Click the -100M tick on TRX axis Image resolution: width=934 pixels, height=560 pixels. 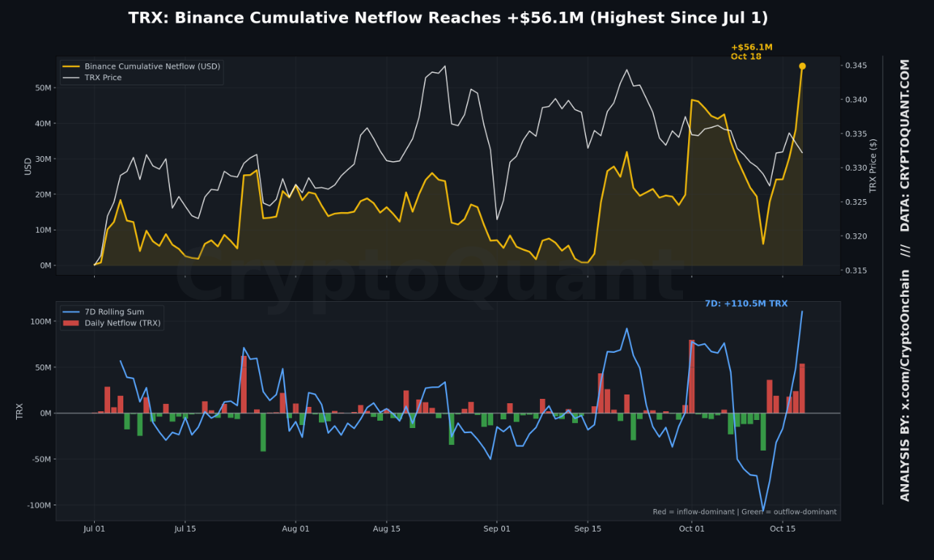coord(39,506)
